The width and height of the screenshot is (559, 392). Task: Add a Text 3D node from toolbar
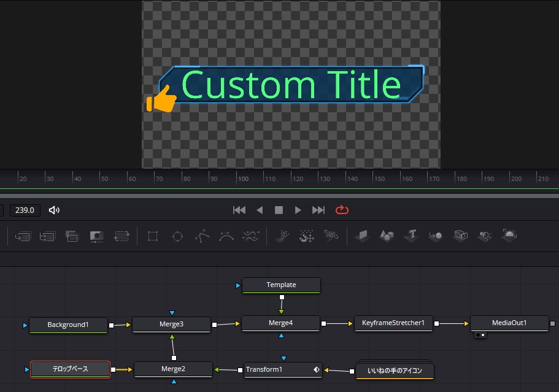tap(411, 236)
